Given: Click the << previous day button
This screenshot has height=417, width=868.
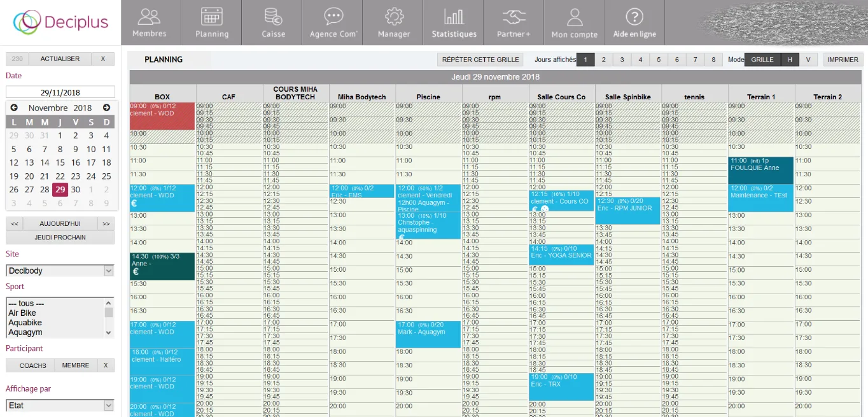Looking at the screenshot, I should pyautogui.click(x=15, y=224).
